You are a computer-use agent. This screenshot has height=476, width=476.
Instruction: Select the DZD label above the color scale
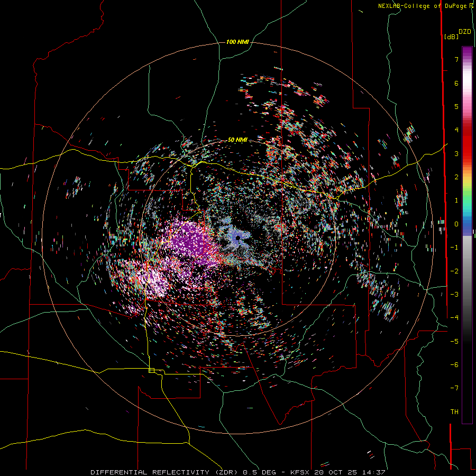click(465, 32)
